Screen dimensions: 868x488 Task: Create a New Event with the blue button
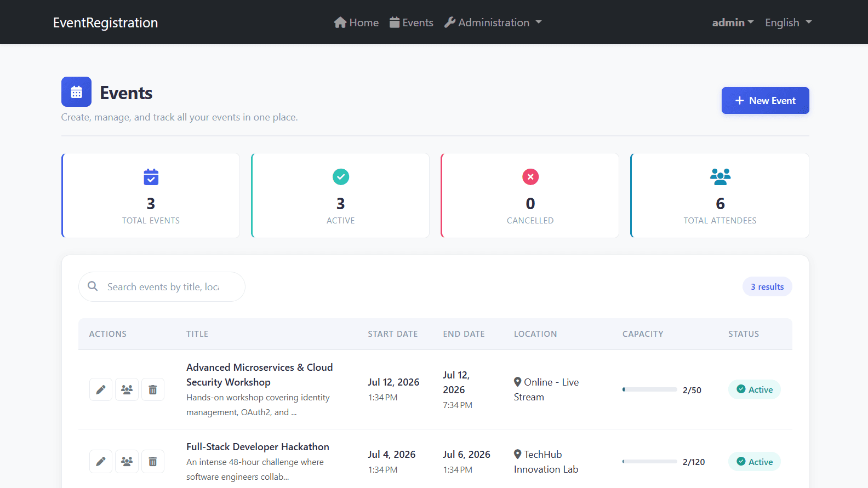click(765, 101)
